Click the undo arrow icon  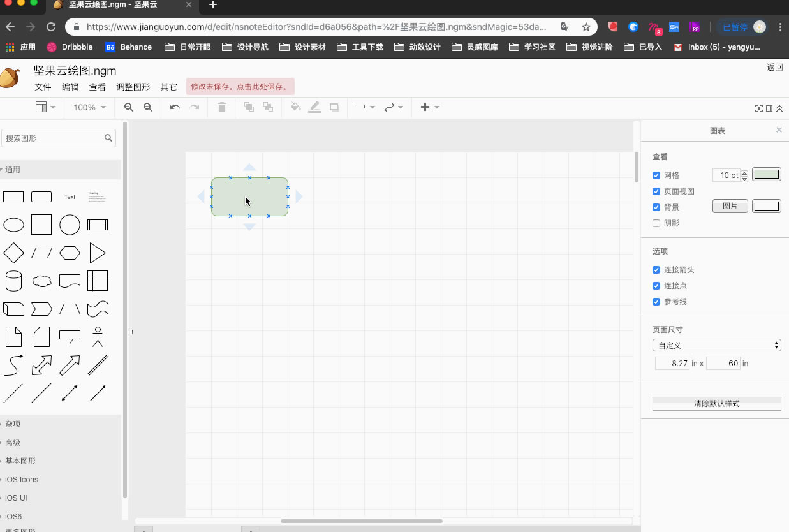pyautogui.click(x=175, y=107)
